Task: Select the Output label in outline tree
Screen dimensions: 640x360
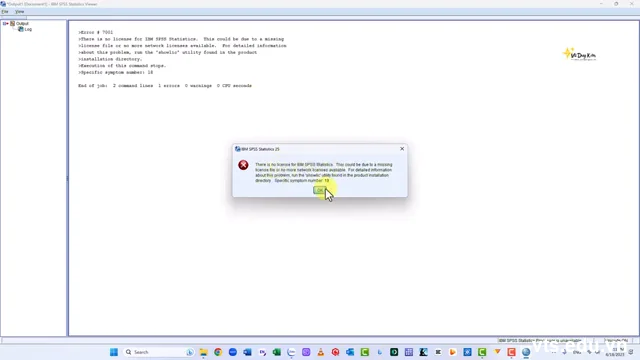Action: (x=22, y=24)
